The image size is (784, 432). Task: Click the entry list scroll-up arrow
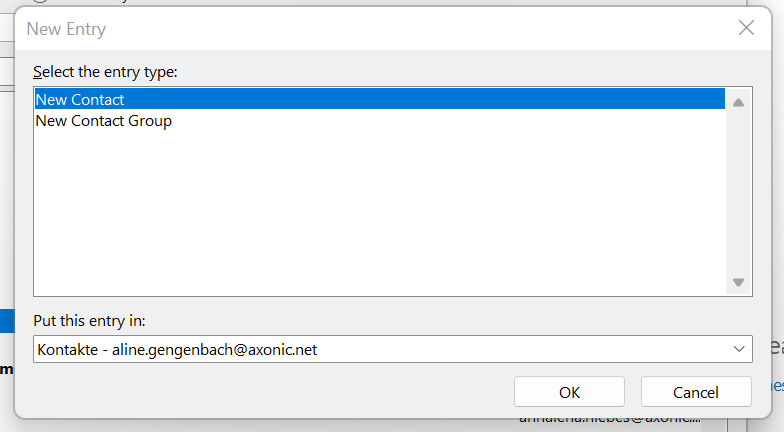(739, 101)
